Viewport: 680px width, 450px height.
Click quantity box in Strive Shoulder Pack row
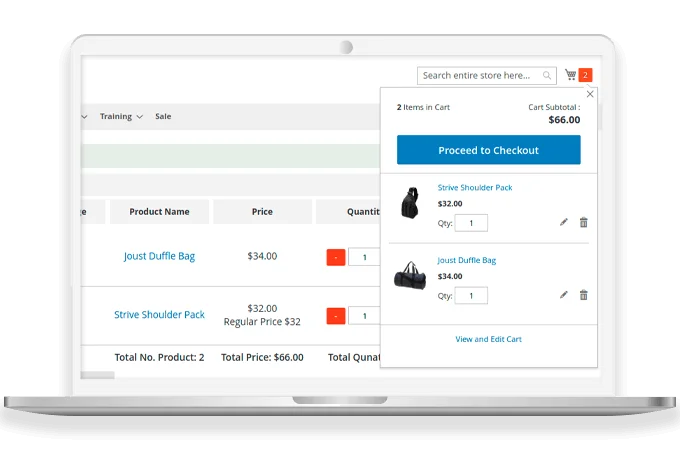tap(364, 316)
